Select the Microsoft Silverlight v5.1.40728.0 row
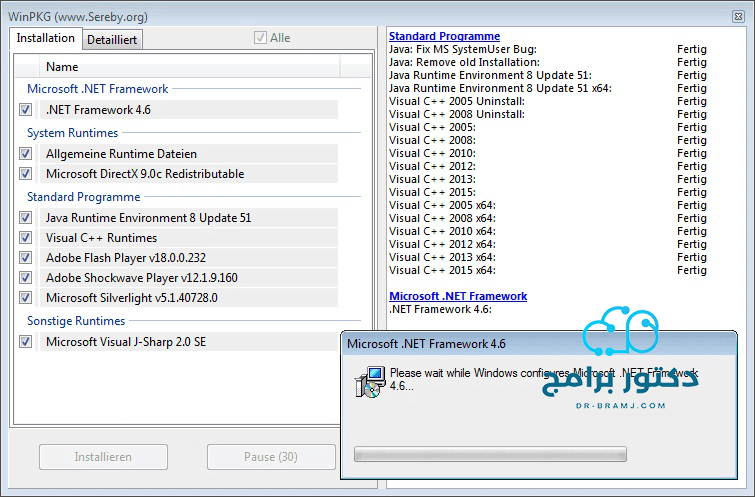Viewport: 755px width, 497px height. tap(189, 298)
